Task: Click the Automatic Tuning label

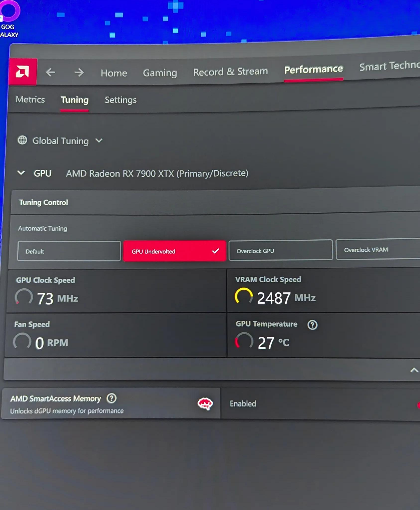Action: pyautogui.click(x=43, y=228)
